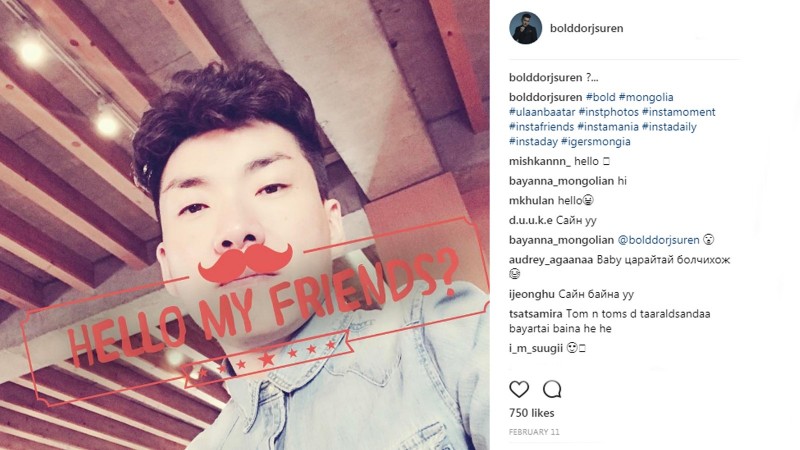The height and width of the screenshot is (450, 800).
Task: Like the post with the heart icon
Action: [519, 389]
